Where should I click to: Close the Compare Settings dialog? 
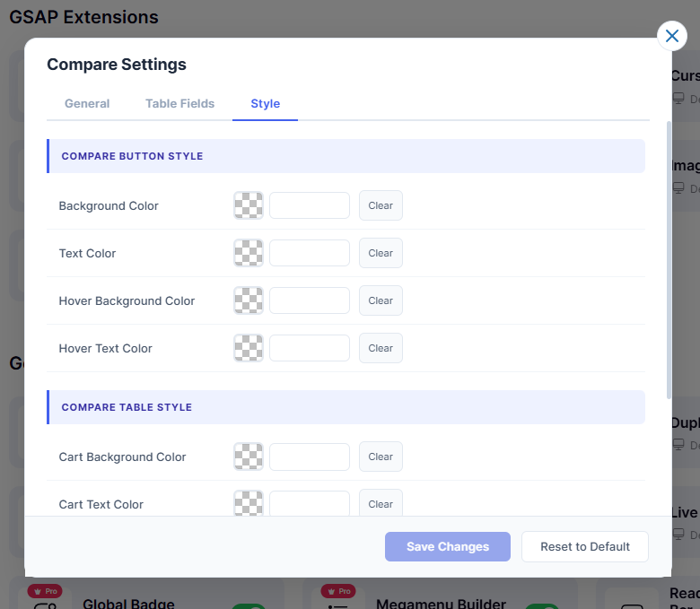[x=672, y=36]
